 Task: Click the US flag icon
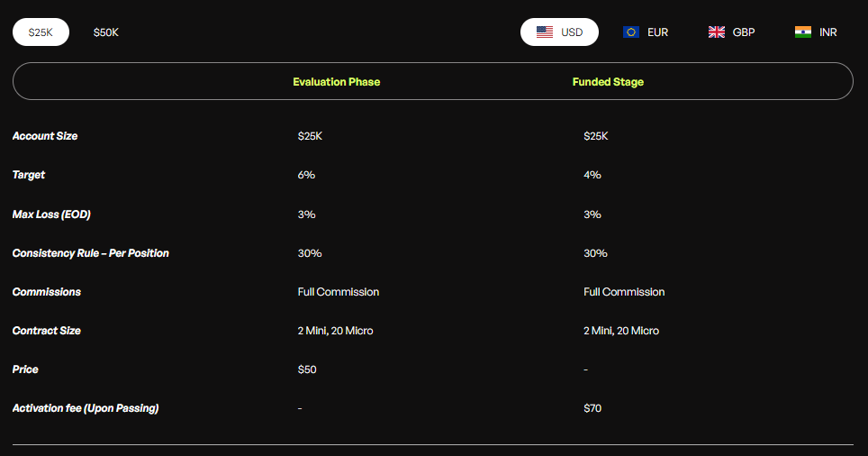click(x=544, y=32)
